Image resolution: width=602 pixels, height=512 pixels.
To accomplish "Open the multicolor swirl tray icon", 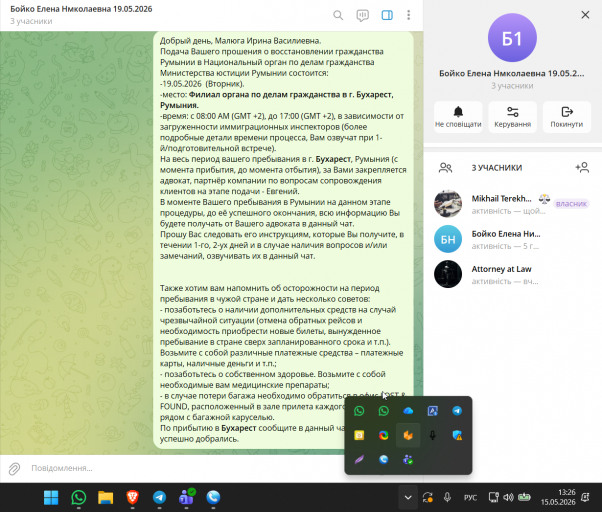I will coord(383,435).
